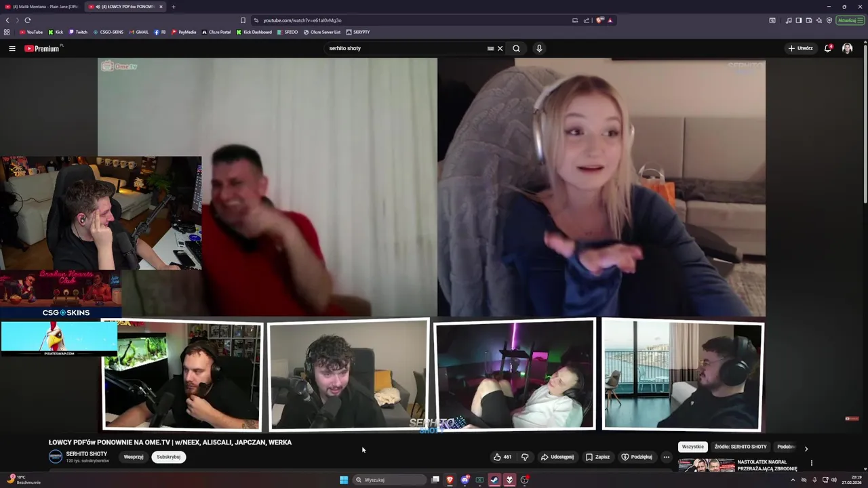Open SERHITO SHOTY channel avatar

[56, 457]
